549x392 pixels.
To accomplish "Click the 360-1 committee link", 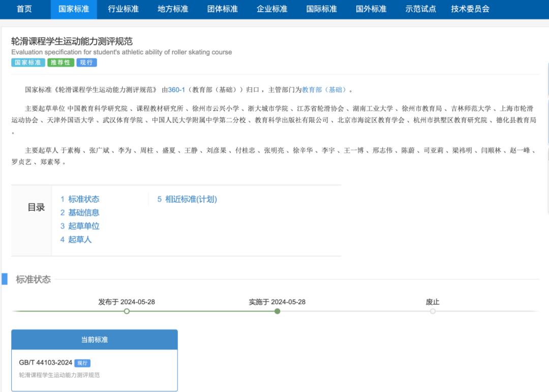I will point(176,90).
